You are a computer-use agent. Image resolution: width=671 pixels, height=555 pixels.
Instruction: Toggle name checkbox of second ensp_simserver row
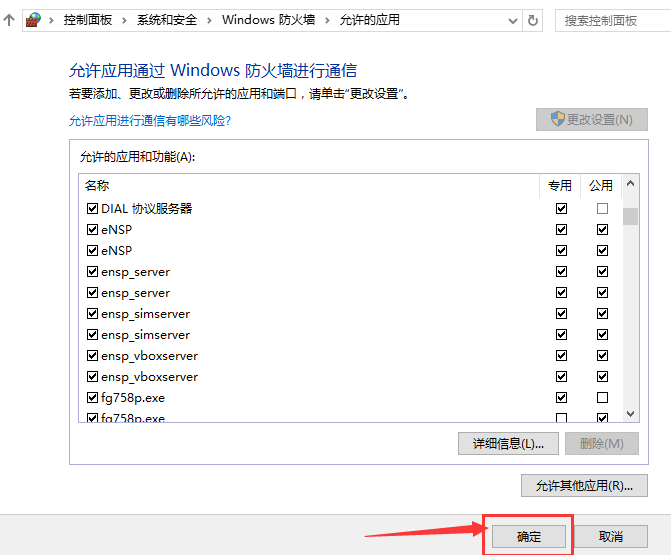coord(92,334)
